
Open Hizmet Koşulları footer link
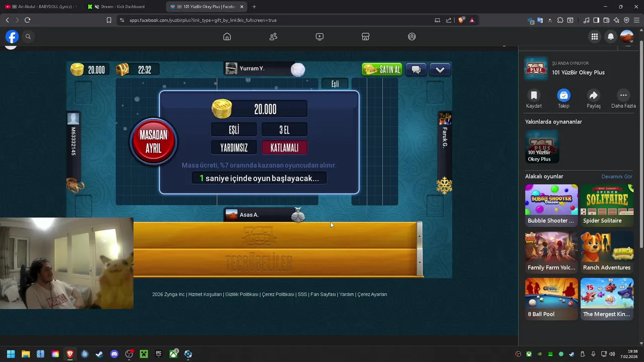(x=205, y=295)
